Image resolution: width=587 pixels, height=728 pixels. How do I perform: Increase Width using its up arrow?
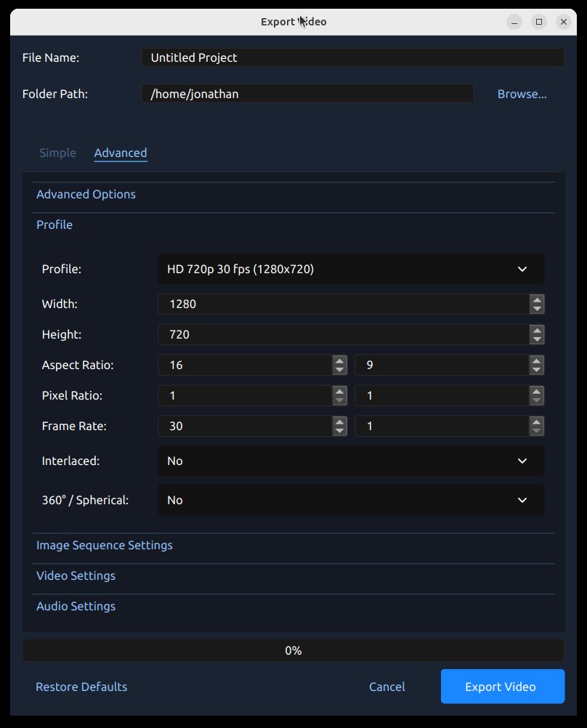[x=537, y=299]
